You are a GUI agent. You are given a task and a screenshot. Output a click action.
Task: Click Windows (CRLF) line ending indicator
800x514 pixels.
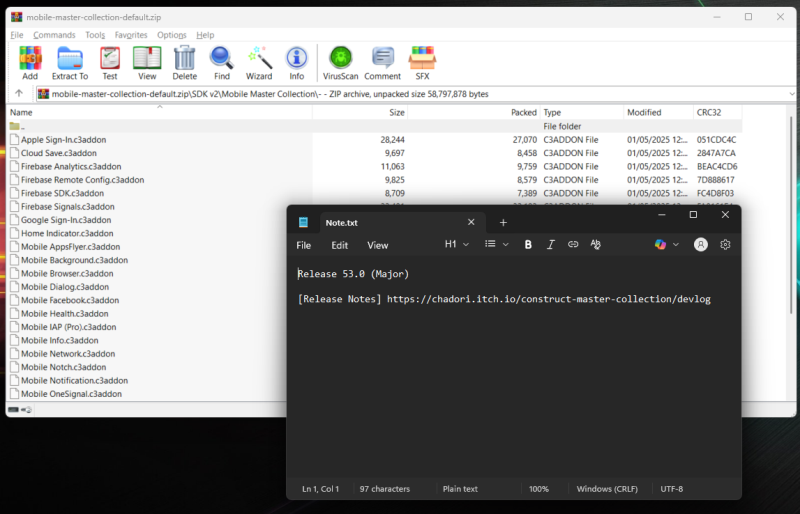607,488
